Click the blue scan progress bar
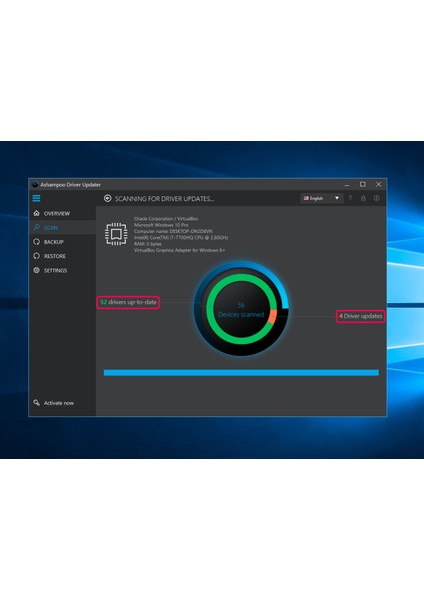 241,372
